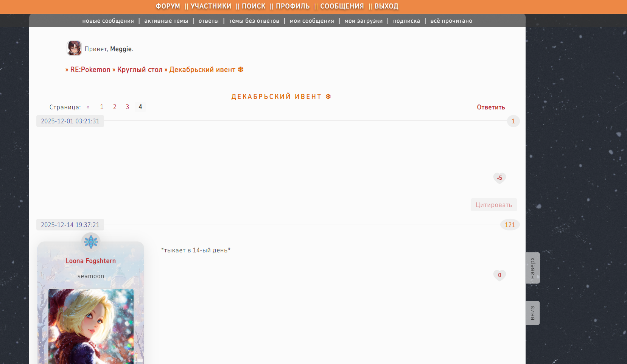
Task: Click the username Meggie in greeting
Action: 121,49
